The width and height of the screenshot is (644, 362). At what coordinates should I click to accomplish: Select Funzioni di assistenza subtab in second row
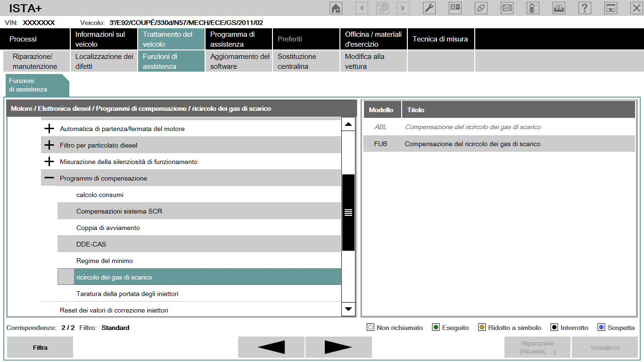pyautogui.click(x=171, y=61)
